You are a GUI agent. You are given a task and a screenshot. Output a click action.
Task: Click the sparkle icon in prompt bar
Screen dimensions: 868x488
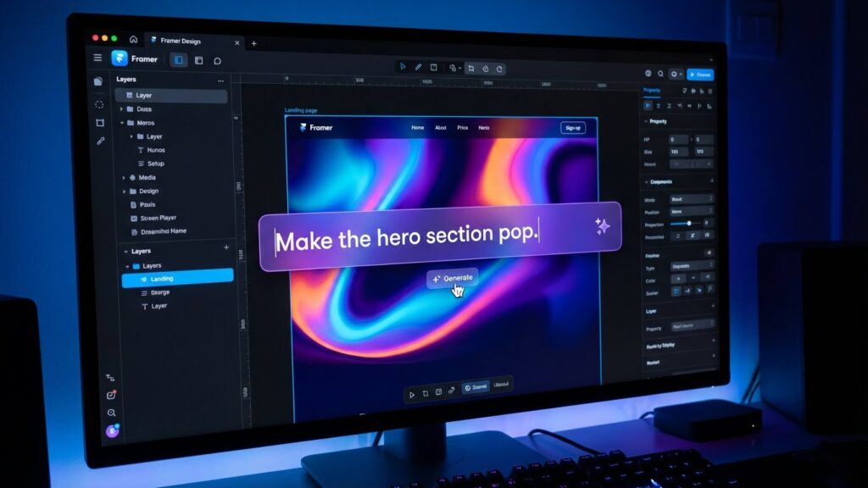[x=603, y=226]
